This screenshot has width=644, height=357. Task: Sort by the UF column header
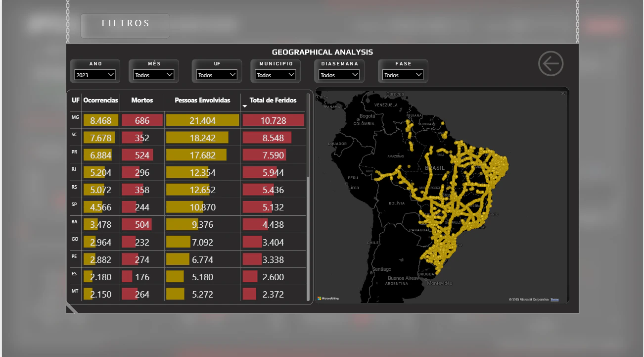tap(75, 100)
